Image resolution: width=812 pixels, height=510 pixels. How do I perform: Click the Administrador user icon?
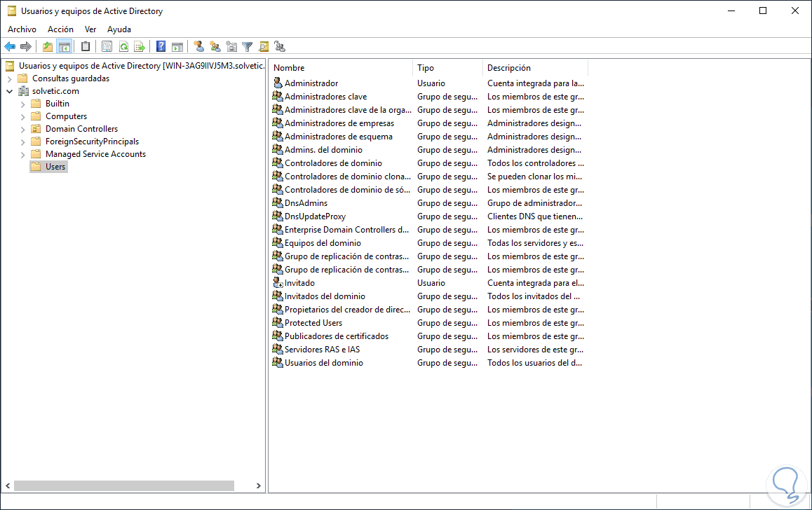coord(278,83)
